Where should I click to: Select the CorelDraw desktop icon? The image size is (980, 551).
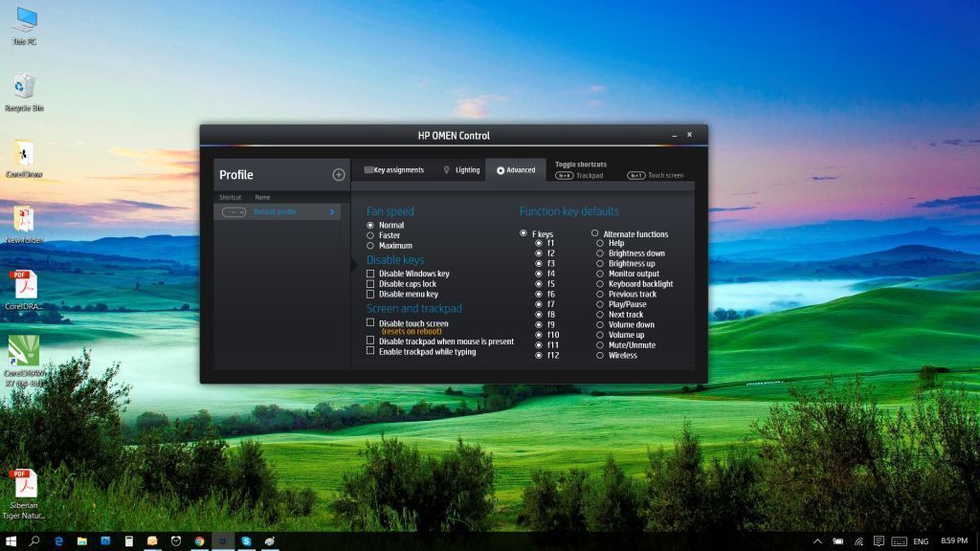24,159
